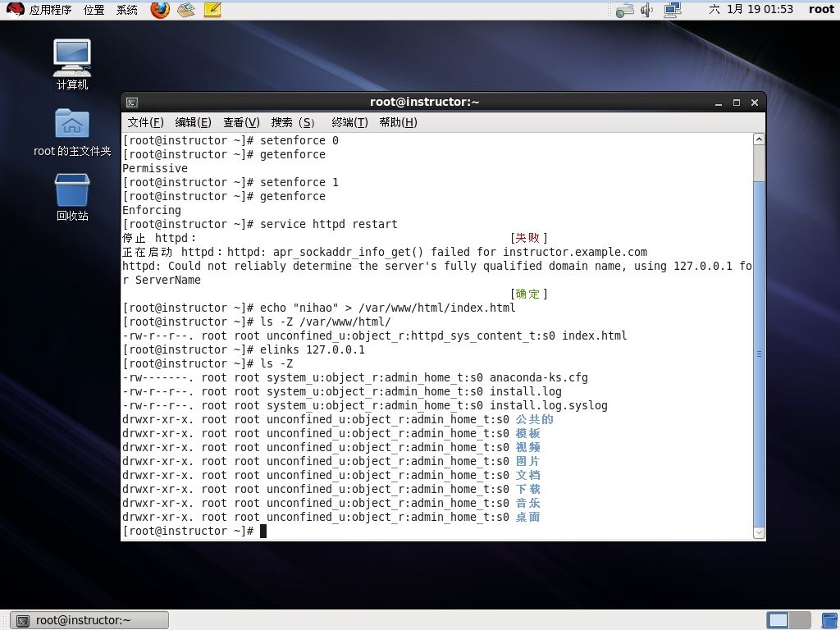Click the 图片 directory name

pos(527,461)
